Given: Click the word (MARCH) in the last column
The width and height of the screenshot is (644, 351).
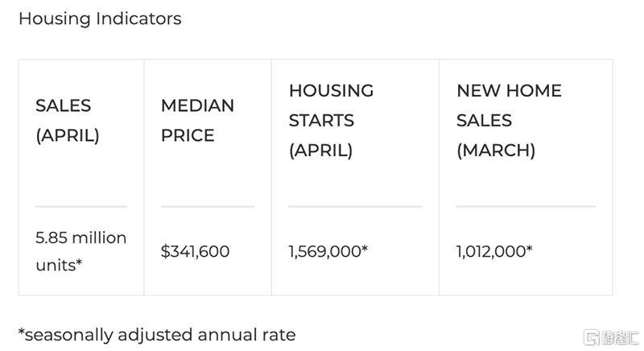Looking at the screenshot, I should click(x=496, y=151).
